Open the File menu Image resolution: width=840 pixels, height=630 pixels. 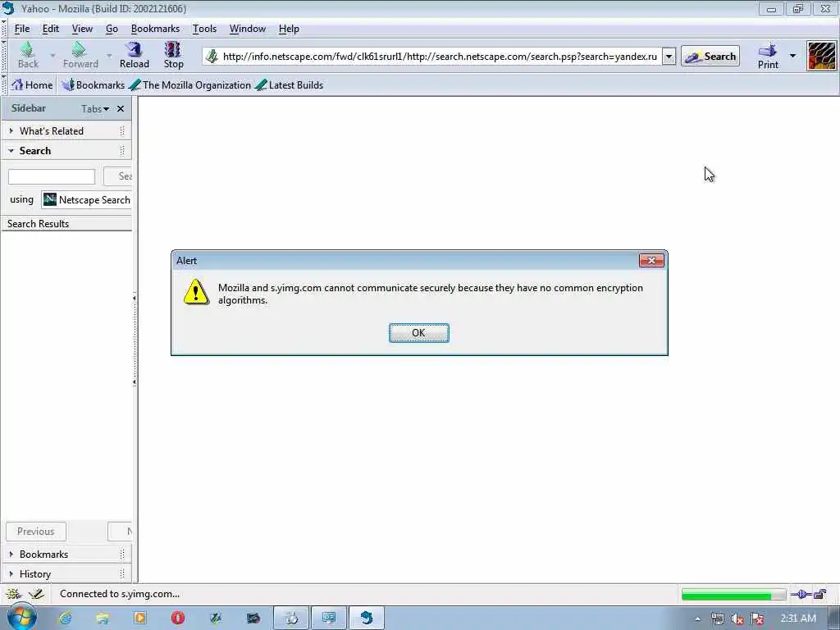pos(22,29)
